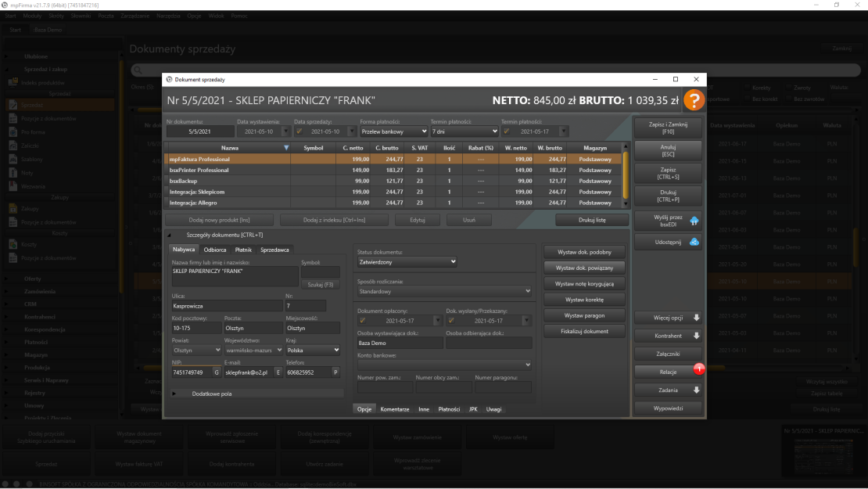868x489 pixels.
Task: Switch to the Płatnik tab
Action: 243,250
